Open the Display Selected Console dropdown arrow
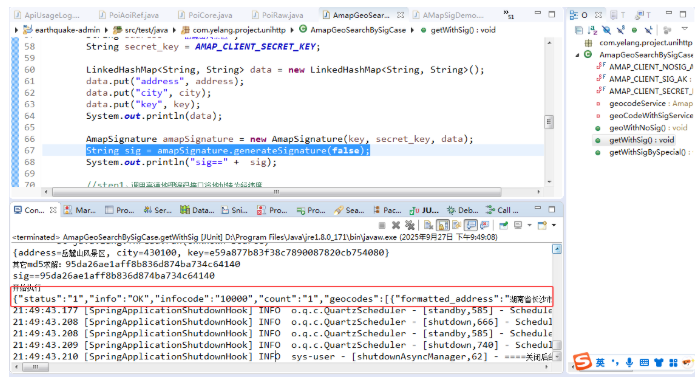 [x=529, y=225]
